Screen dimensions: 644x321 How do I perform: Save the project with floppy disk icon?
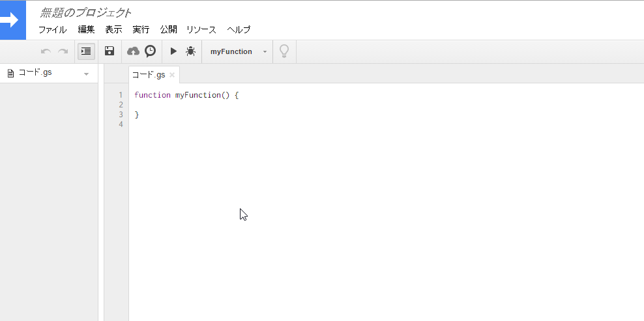pyautogui.click(x=110, y=51)
